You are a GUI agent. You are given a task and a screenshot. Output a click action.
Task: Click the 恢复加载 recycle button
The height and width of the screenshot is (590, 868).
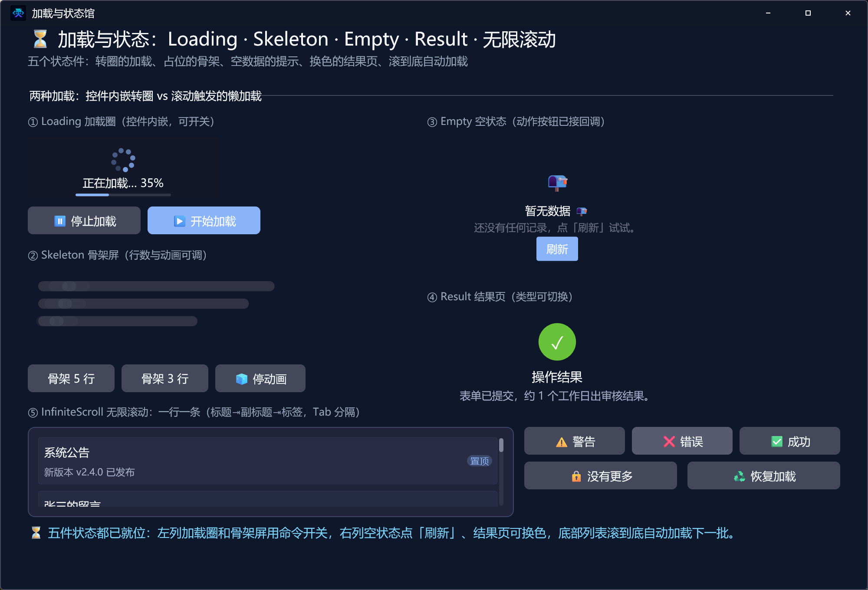764,475
